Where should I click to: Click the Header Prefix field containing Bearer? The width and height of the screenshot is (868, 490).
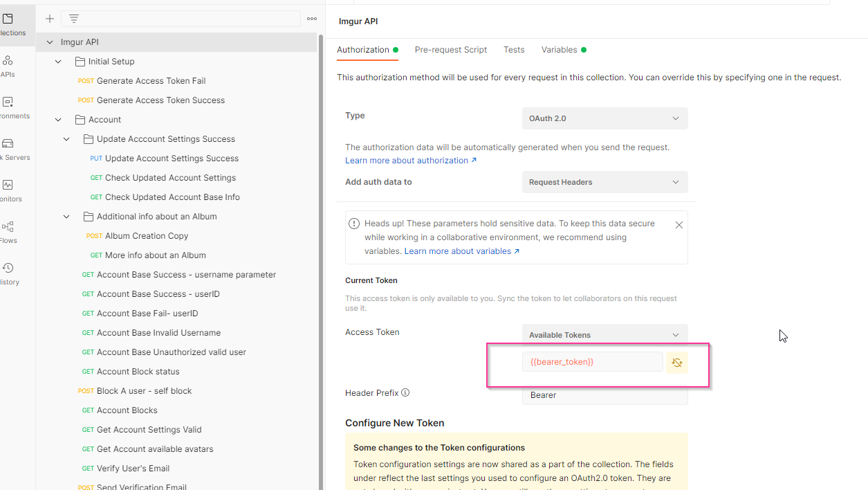click(604, 395)
